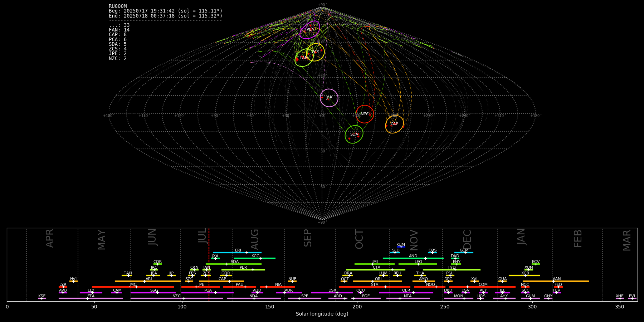The width and height of the screenshot is (644, 322).
Task: Select the NZC red radiant circle on map
Action: tap(365, 114)
